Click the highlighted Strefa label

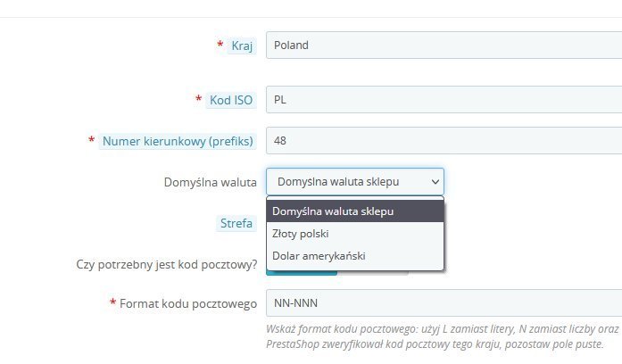click(236, 224)
